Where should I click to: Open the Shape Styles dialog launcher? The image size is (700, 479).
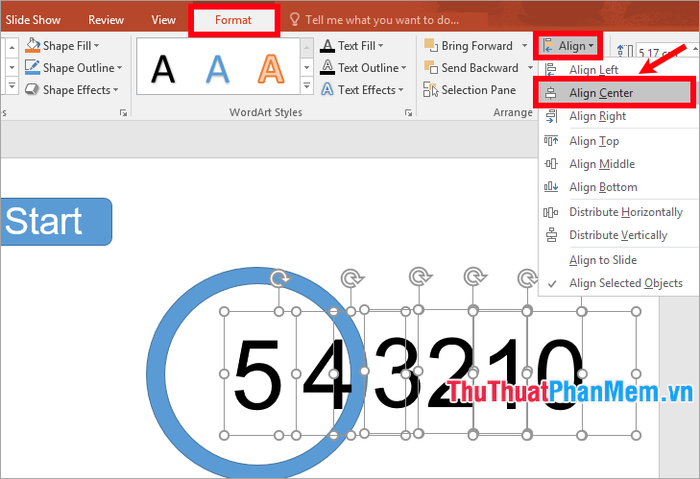pos(123,112)
